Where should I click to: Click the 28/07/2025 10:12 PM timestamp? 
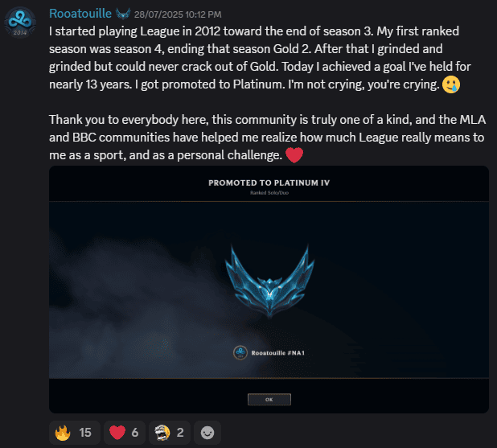click(178, 14)
